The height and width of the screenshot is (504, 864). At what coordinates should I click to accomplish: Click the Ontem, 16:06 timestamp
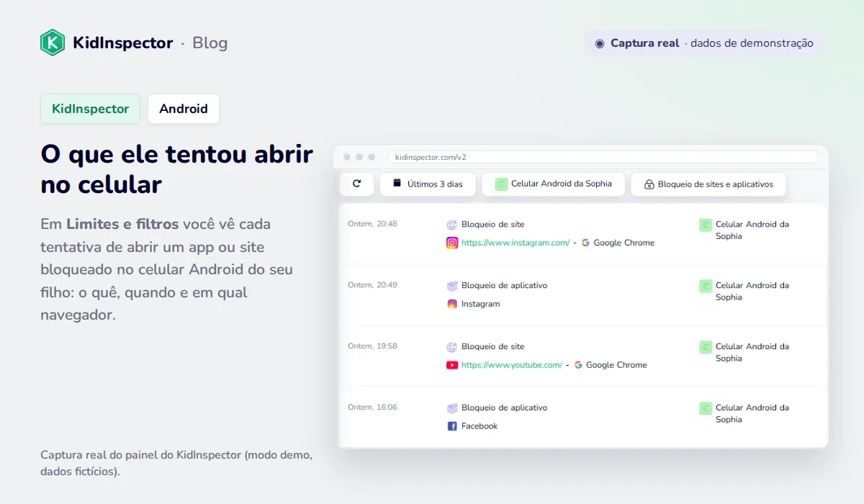pyautogui.click(x=372, y=408)
